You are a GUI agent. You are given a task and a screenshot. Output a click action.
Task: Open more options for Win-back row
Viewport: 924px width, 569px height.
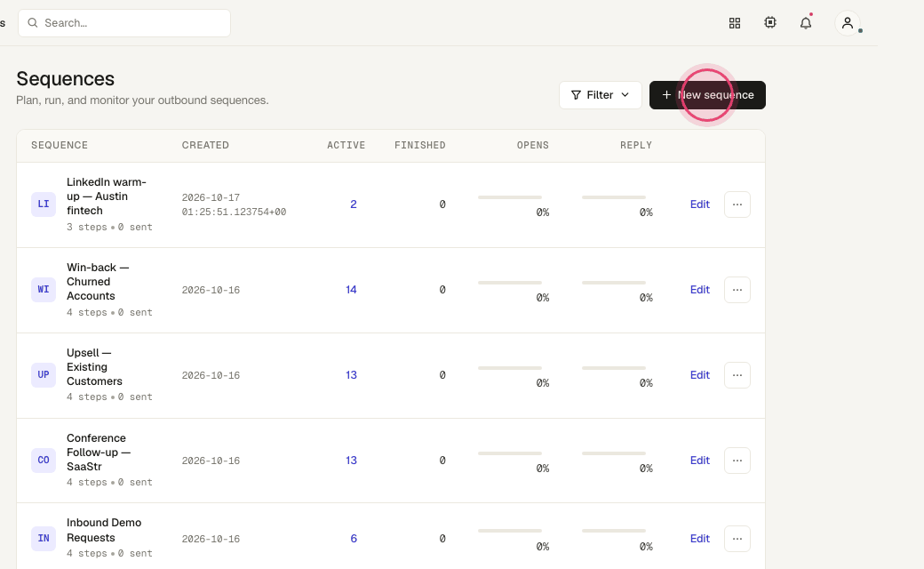(737, 290)
